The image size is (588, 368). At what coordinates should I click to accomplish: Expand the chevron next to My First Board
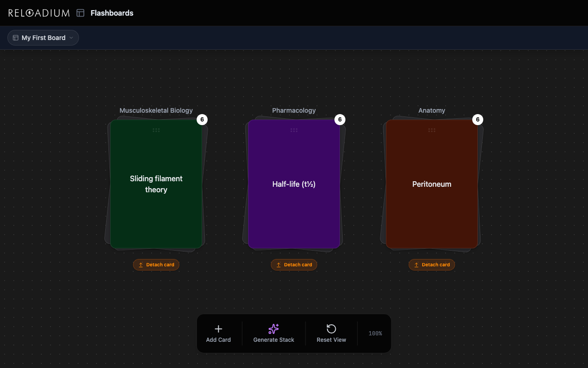coord(72,38)
